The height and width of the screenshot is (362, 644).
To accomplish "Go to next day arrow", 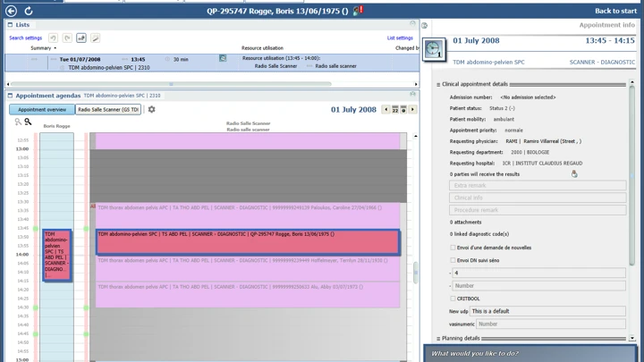I will (412, 109).
